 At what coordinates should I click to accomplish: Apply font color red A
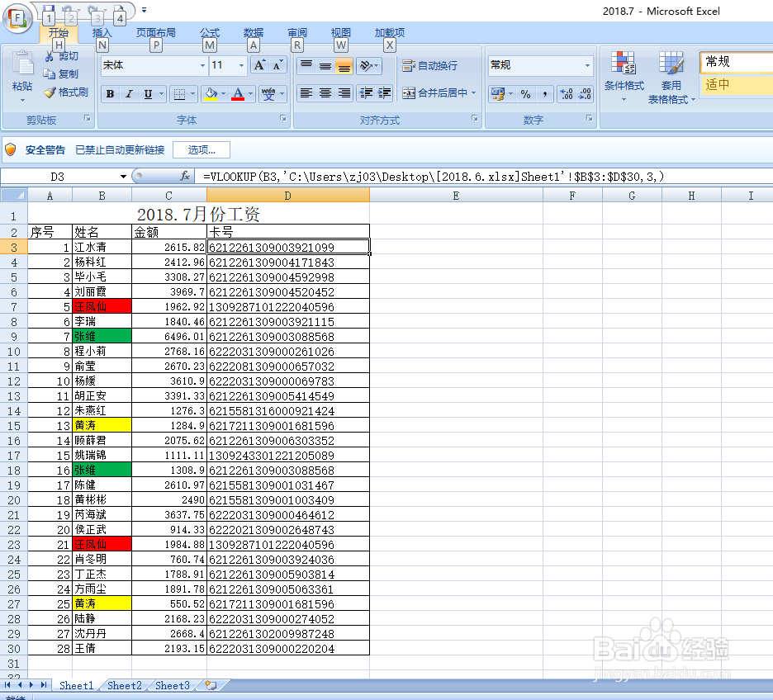click(238, 93)
